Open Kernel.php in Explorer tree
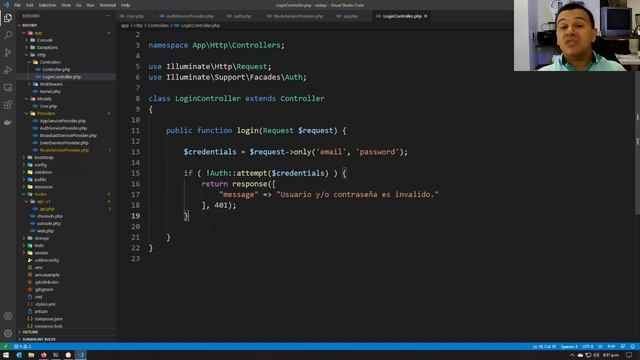This screenshot has height=360, width=640. point(50,92)
